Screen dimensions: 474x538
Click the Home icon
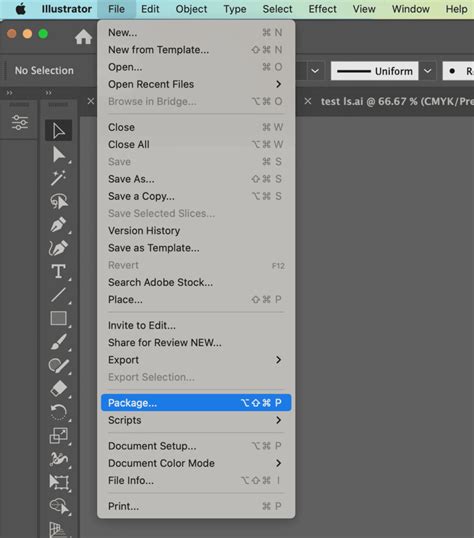point(83,37)
